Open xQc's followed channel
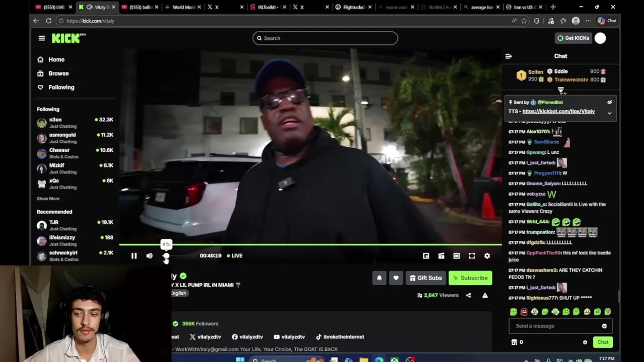The height and width of the screenshot is (362, 644). coord(75,184)
